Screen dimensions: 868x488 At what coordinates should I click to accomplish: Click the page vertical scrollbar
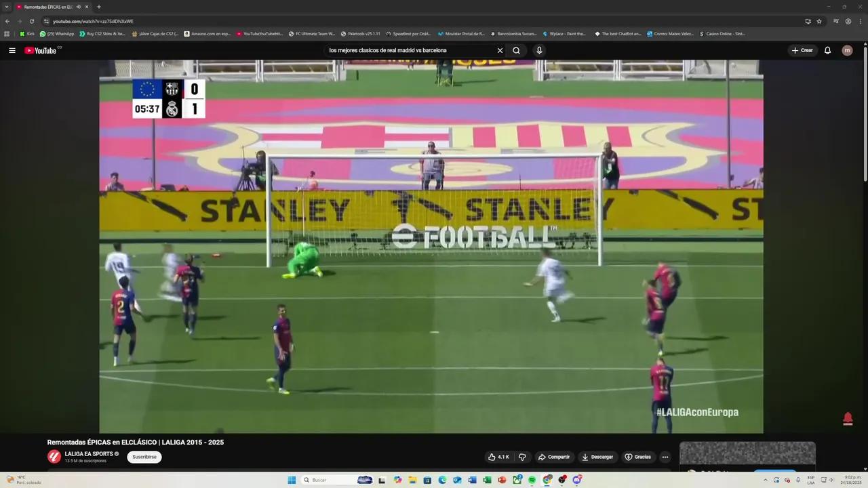pyautogui.click(x=865, y=115)
